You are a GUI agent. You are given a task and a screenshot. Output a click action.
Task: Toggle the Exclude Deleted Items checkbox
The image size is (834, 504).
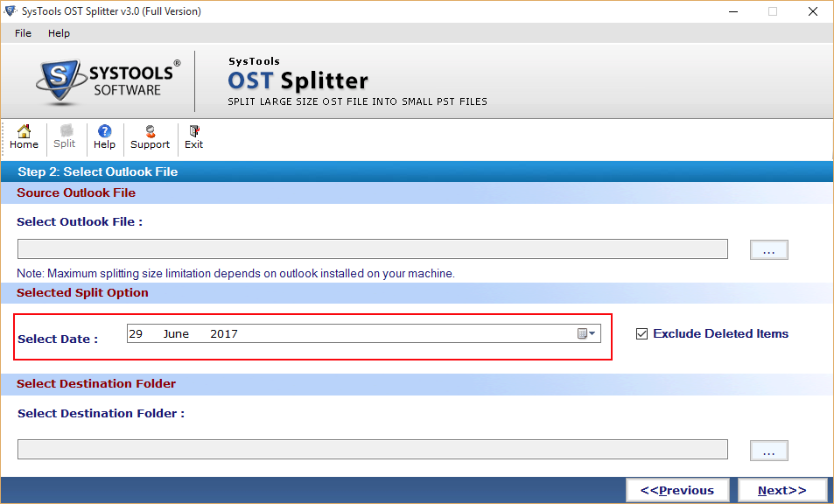(x=642, y=334)
